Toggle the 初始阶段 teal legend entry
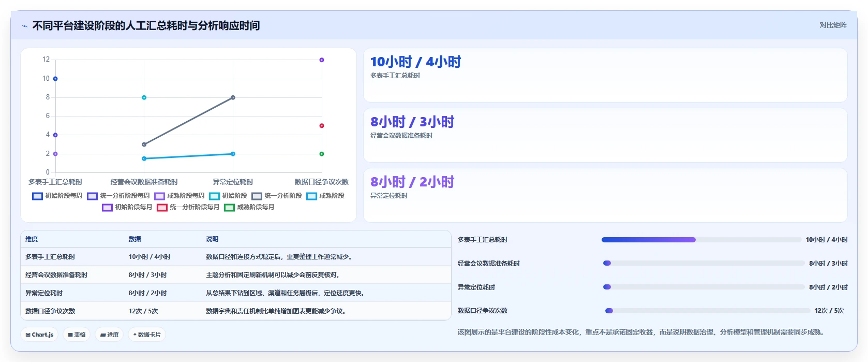868x362 pixels. pyautogui.click(x=228, y=196)
